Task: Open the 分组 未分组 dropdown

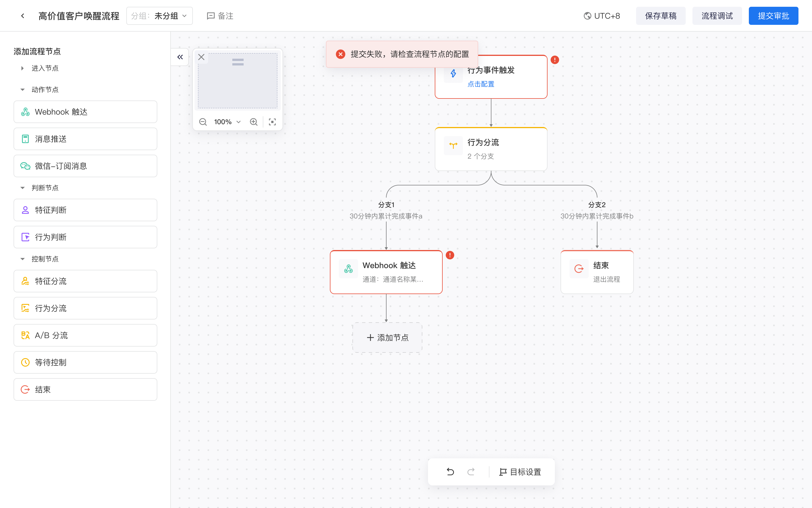Action: click(x=159, y=16)
